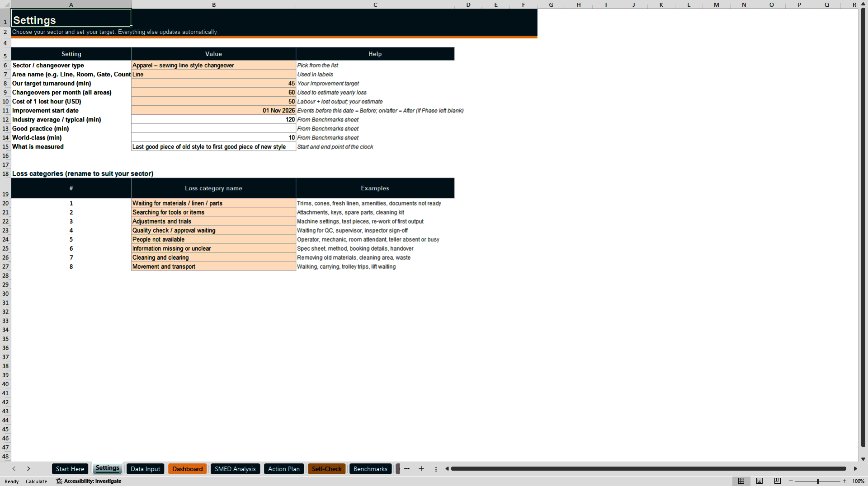Screen dimensions: 868x486
Task: Open the Start Here sheet tab
Action: tap(70, 469)
